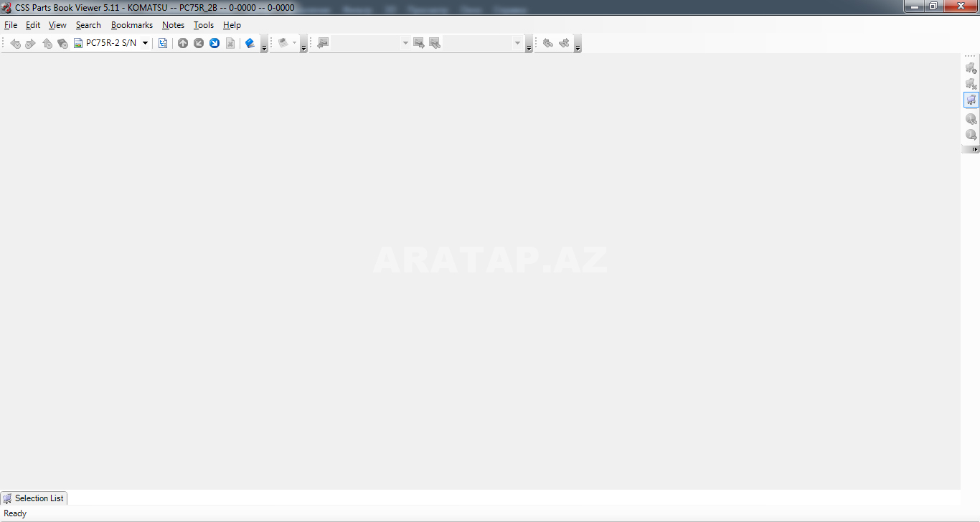This screenshot has width=980, height=522.
Task: Click the fourth gray navigation icon before the book selector
Action: 62,44
